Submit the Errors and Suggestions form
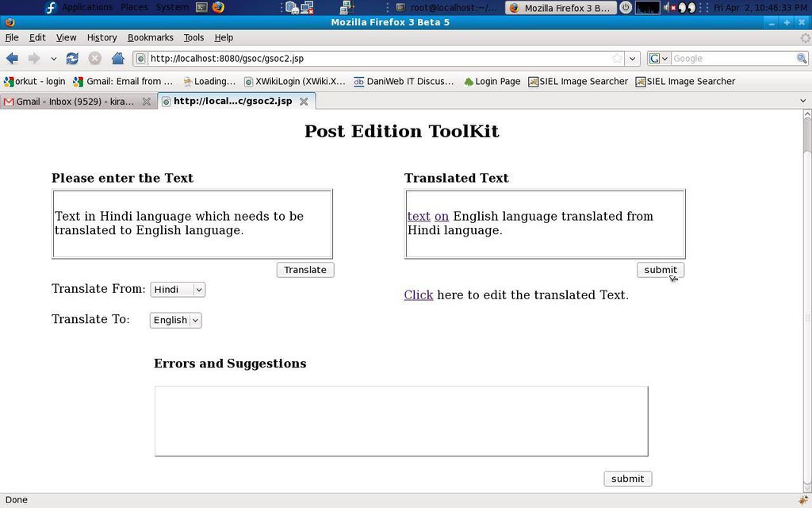 coord(627,479)
